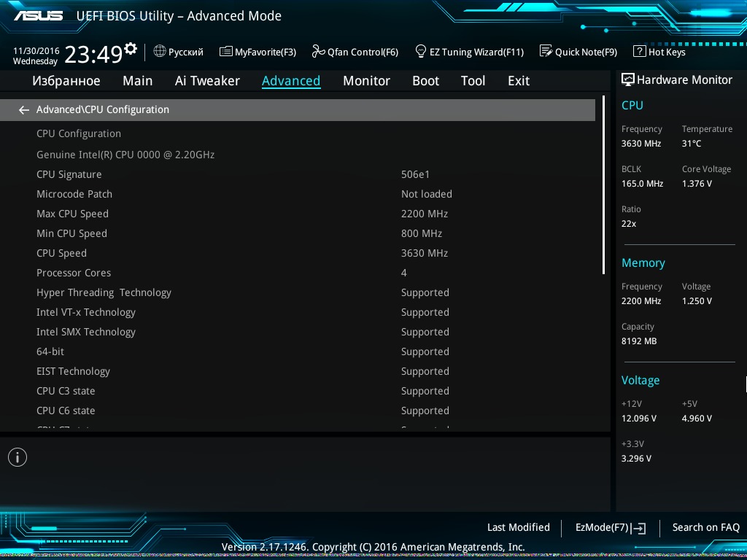Select the CPU C6 state row
Viewport: 747px width, 560px height.
click(298, 411)
